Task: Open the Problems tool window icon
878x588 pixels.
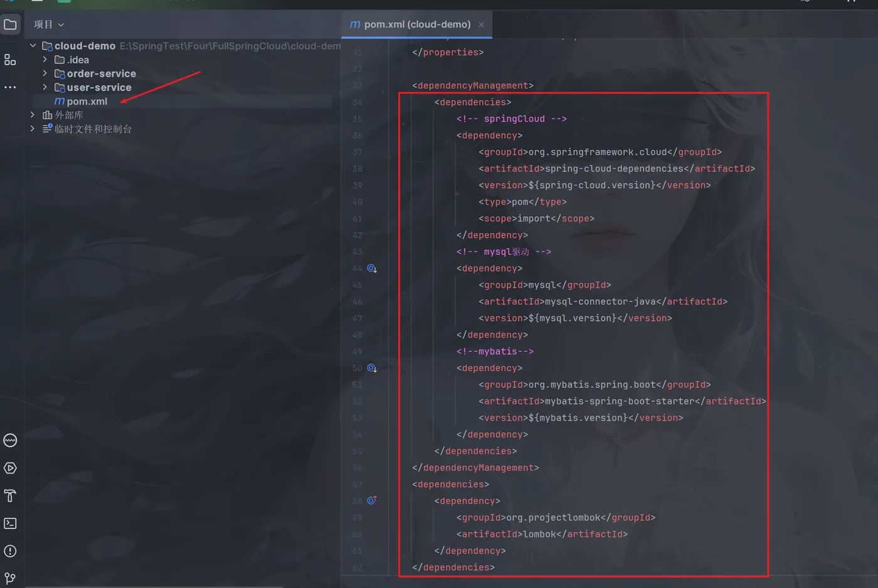Action: coord(10,551)
